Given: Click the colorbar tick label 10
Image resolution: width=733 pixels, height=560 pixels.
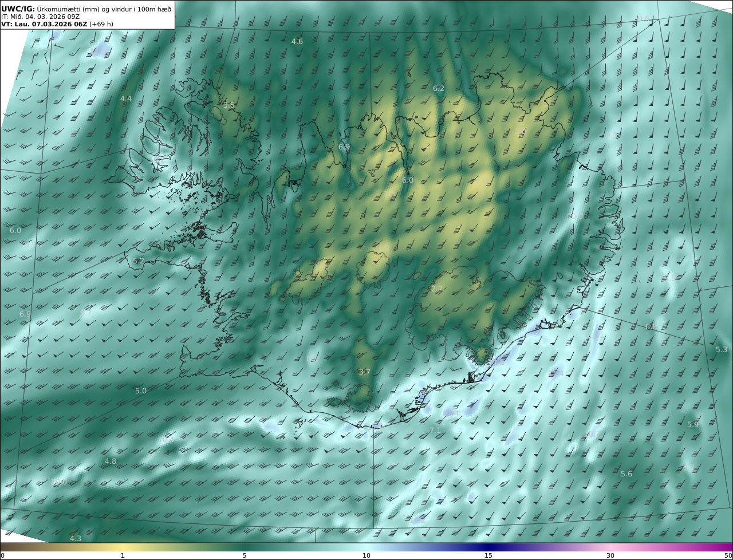Looking at the screenshot, I should point(366,555).
